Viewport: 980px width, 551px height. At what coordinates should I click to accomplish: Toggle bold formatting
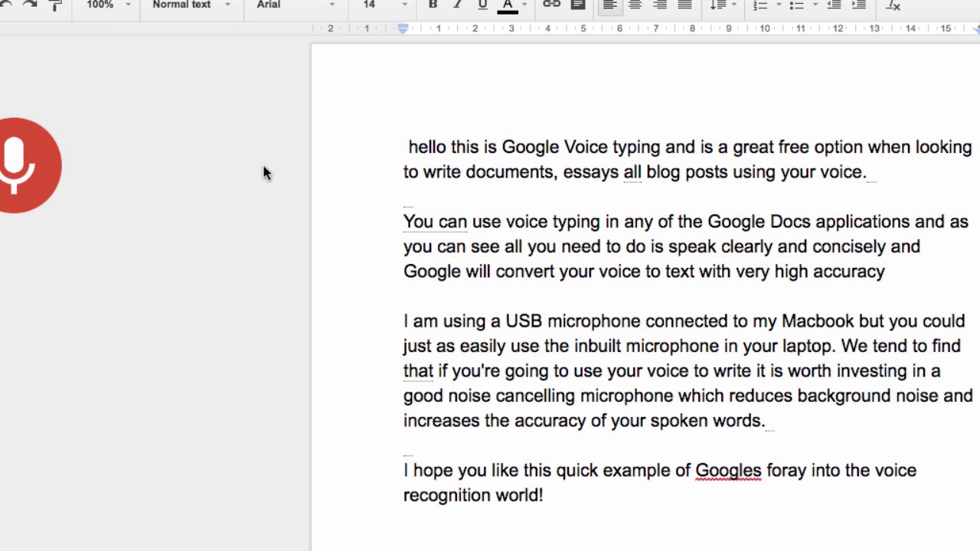point(433,5)
